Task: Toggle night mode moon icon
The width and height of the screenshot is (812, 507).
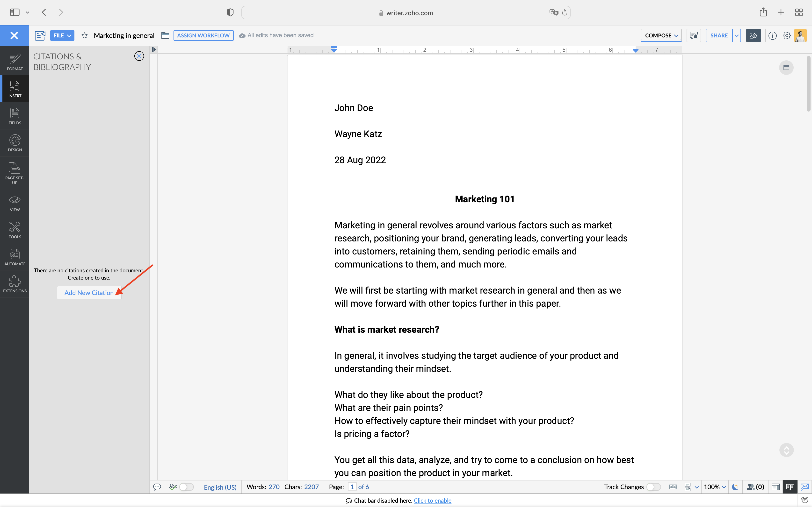Action: click(735, 487)
